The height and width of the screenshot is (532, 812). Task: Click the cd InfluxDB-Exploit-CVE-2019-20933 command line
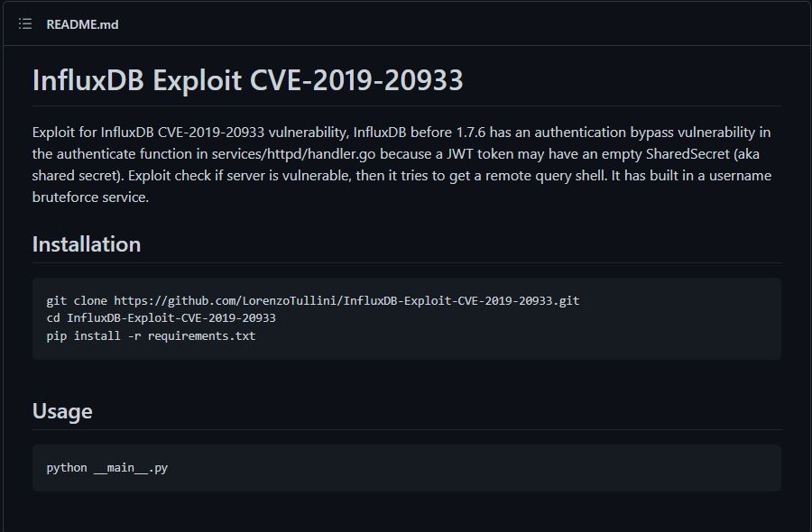pyautogui.click(x=161, y=317)
